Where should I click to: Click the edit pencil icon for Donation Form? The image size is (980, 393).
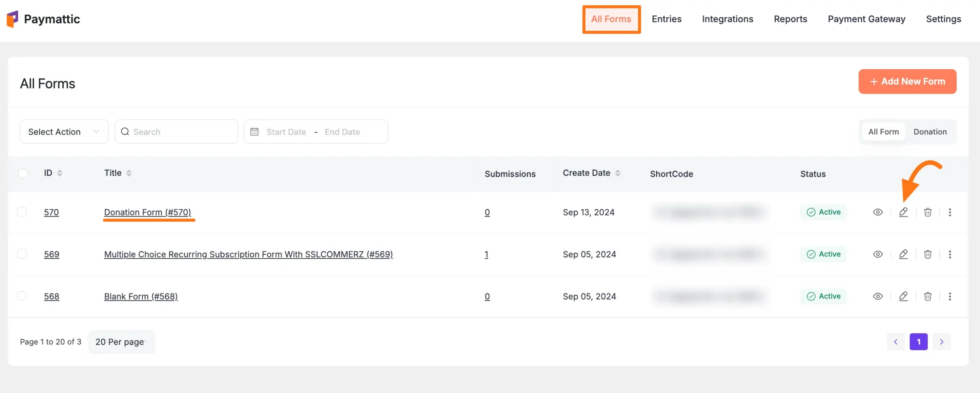click(903, 212)
